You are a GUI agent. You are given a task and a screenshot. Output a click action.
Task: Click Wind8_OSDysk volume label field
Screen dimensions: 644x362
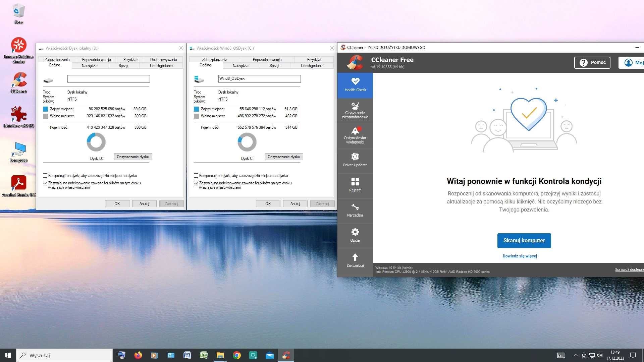coord(259,79)
